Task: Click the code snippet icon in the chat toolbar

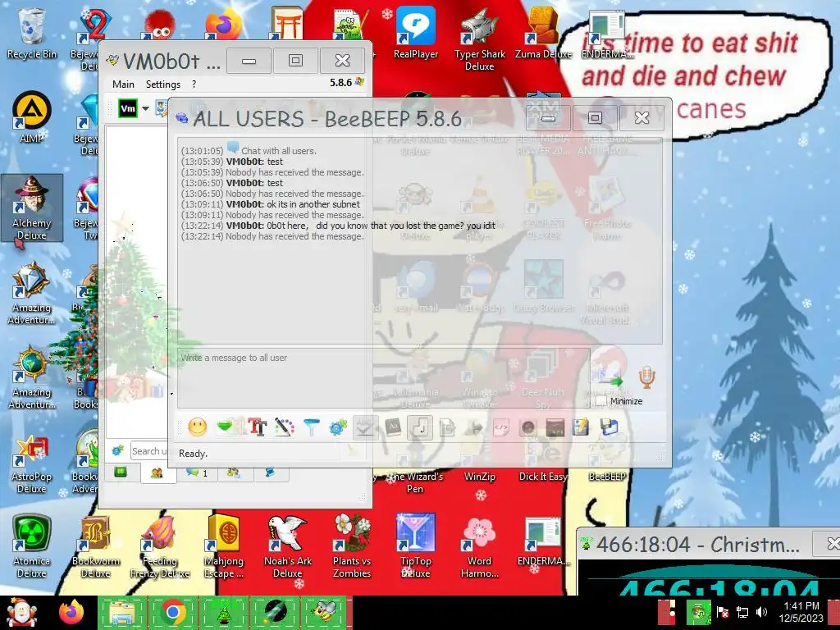Action: [x=501, y=427]
